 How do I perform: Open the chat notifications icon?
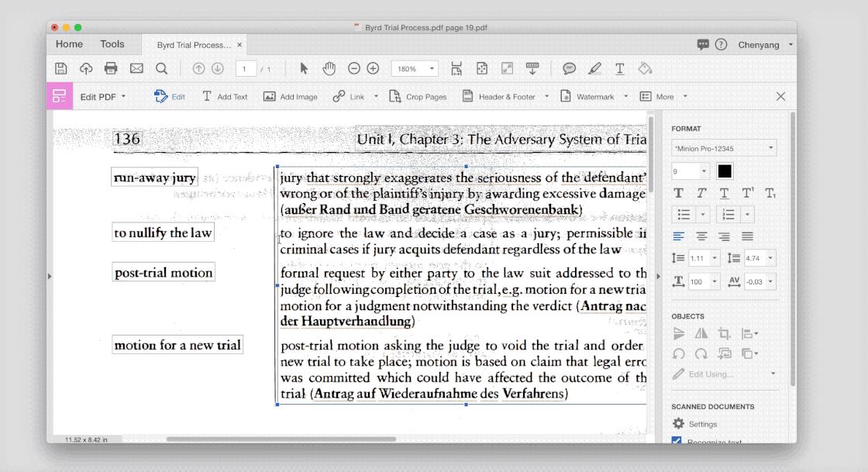pos(703,45)
